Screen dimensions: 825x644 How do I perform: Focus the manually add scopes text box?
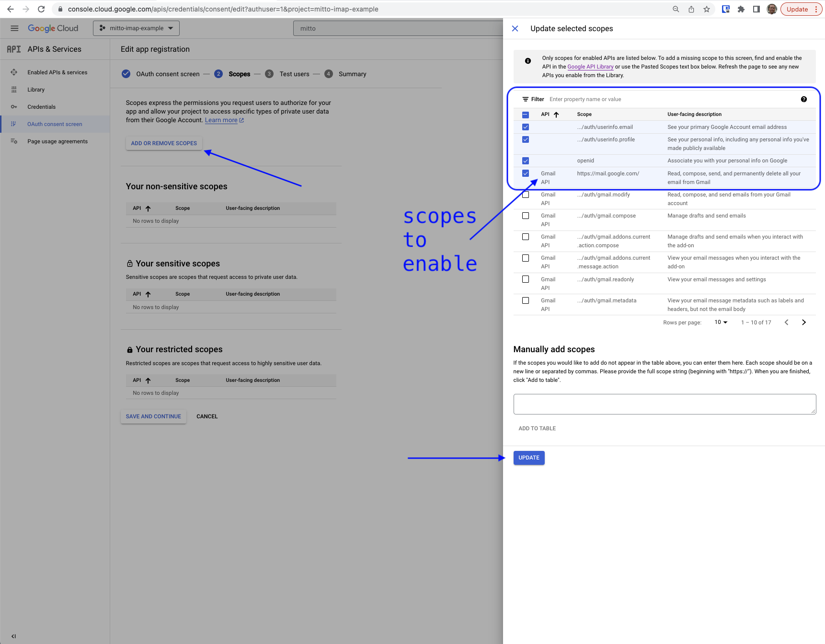point(665,404)
